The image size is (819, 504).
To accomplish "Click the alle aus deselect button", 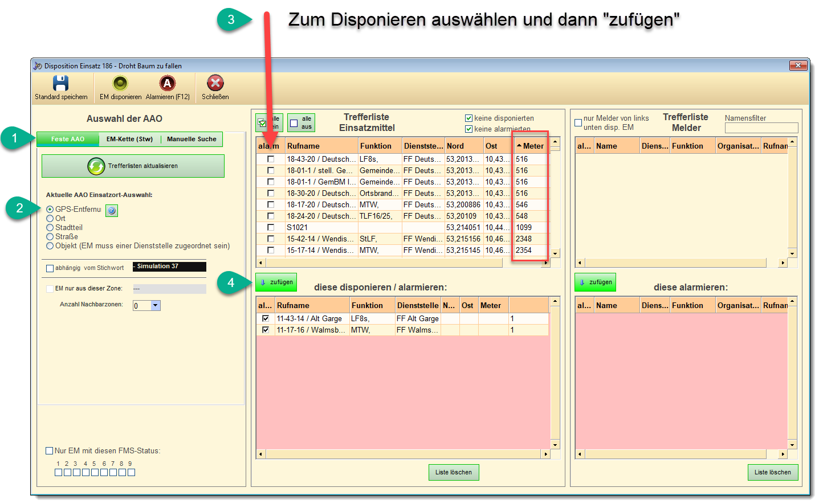I will click(301, 123).
